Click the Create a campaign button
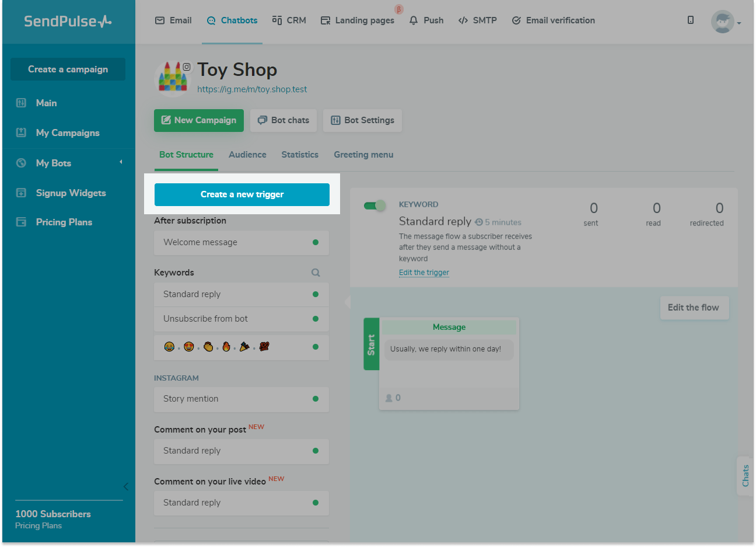Screen dimensions: 756x547 point(68,69)
